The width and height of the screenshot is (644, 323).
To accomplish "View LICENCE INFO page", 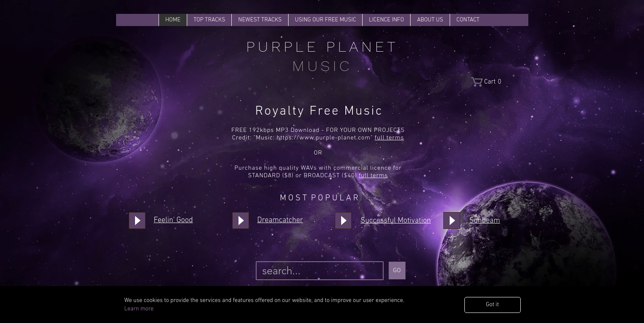I will [x=386, y=20].
